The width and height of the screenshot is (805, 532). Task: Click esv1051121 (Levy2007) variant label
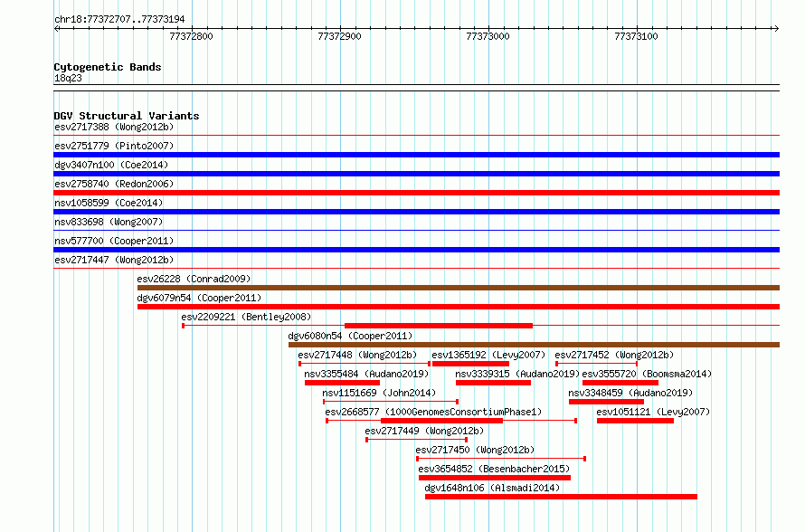(653, 412)
